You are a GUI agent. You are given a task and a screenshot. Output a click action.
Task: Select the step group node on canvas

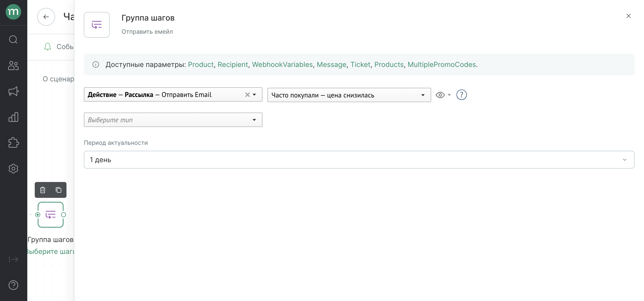(51, 215)
